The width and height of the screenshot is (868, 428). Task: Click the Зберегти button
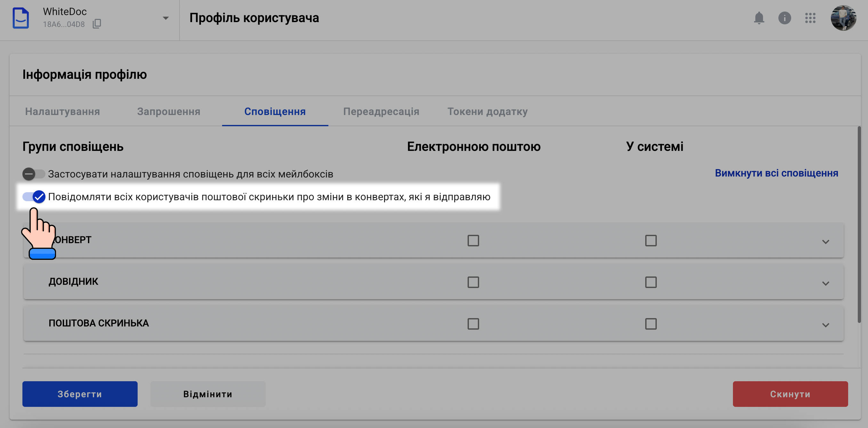79,394
